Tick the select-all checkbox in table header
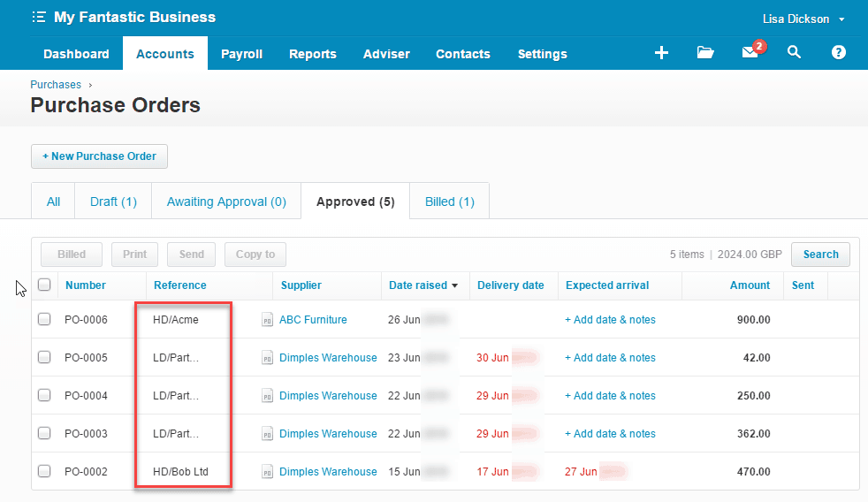Viewport: 868px width, 502px height. (x=44, y=285)
